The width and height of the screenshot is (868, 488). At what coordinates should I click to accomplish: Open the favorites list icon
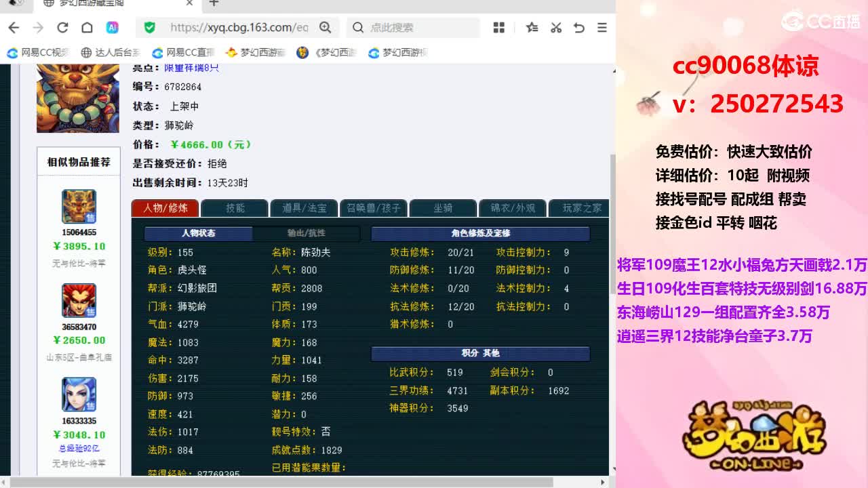[x=532, y=28]
